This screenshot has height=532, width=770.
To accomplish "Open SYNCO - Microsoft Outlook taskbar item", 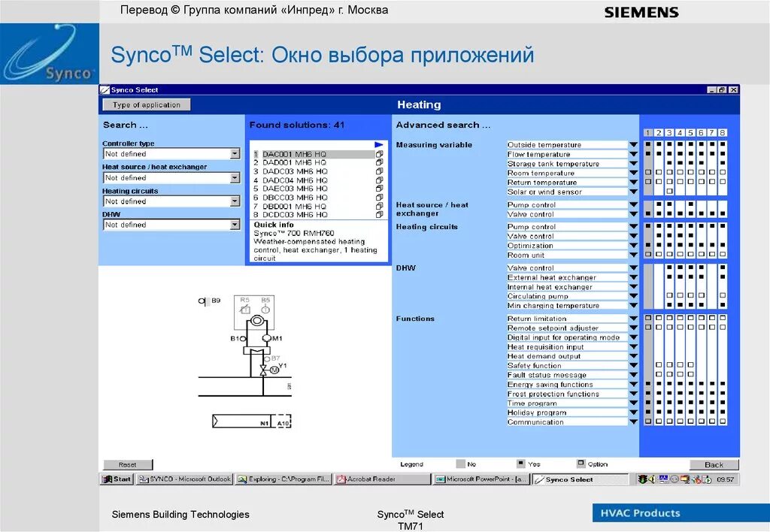I will coord(185,479).
